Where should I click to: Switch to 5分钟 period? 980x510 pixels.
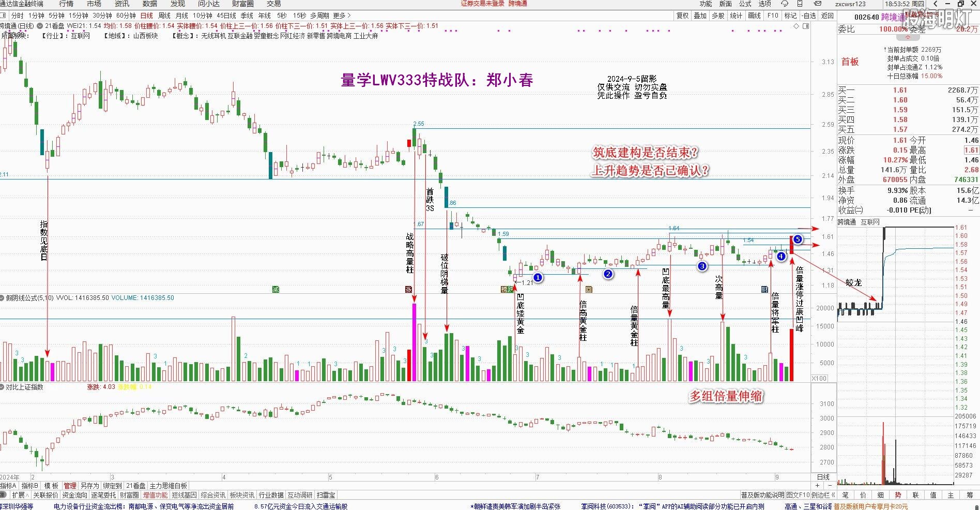56,16
